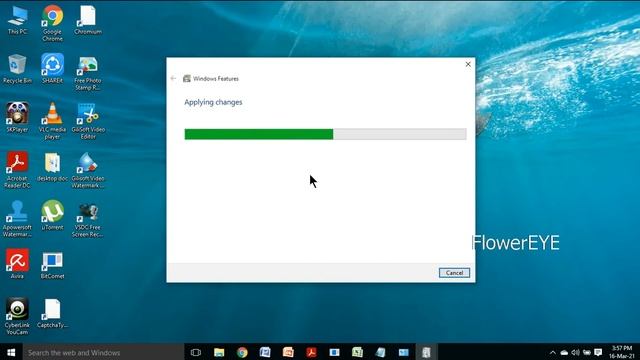Open Avira desktop shortcut
The height and width of the screenshot is (360, 640).
tap(17, 264)
